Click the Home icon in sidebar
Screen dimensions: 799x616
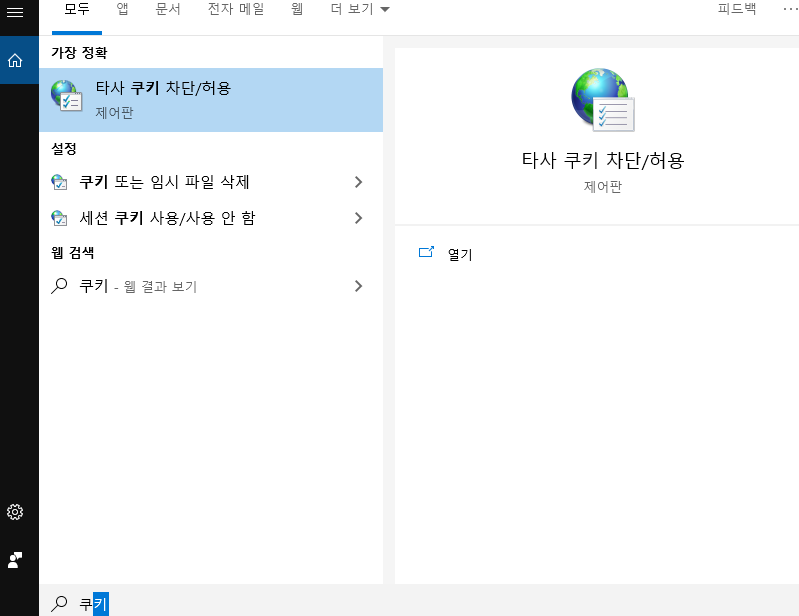point(15,60)
